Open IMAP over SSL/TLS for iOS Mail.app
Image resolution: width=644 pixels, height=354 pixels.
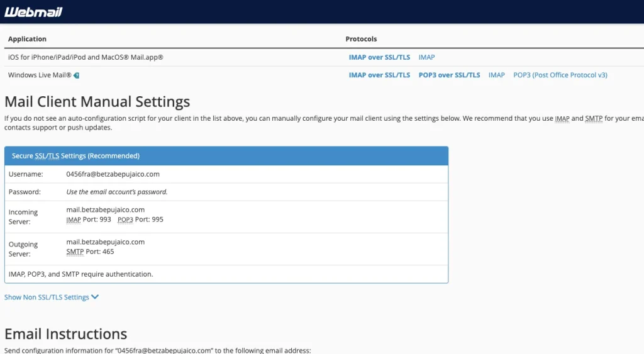379,57
